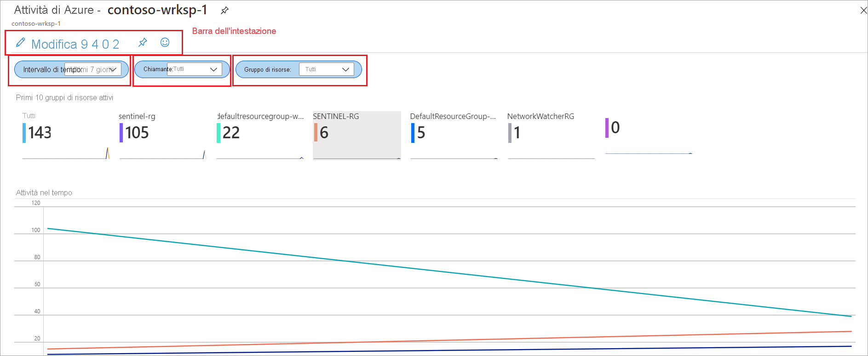Select the NetworkWatcherRG tile showing 1
This screenshot has height=356, width=868.
(551, 136)
